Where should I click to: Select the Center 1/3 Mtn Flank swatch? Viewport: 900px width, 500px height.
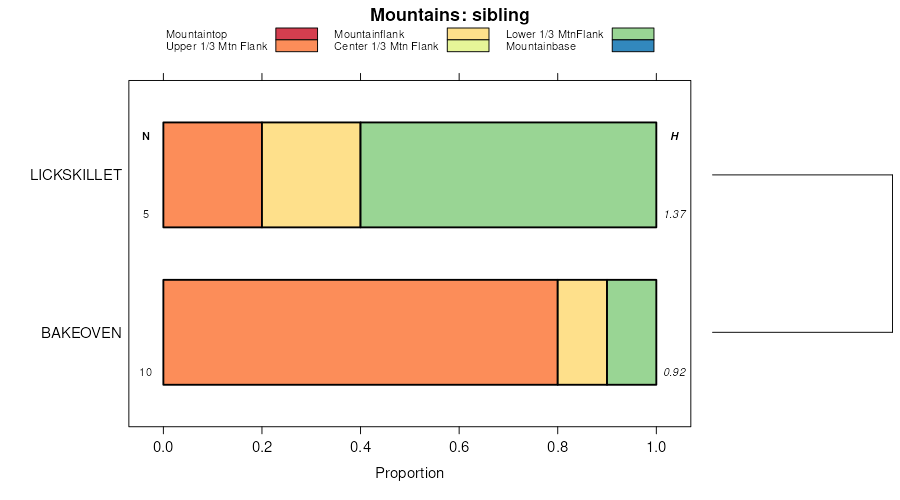tap(467, 46)
